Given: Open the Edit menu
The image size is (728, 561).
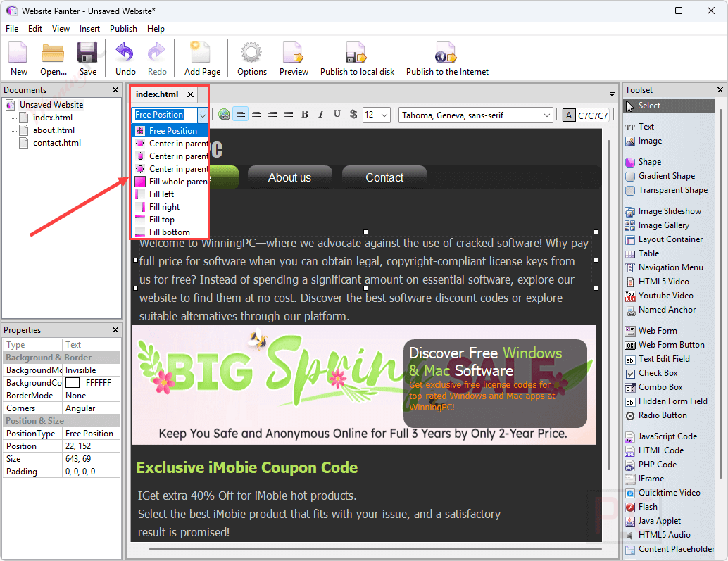Looking at the screenshot, I should tap(34, 29).
